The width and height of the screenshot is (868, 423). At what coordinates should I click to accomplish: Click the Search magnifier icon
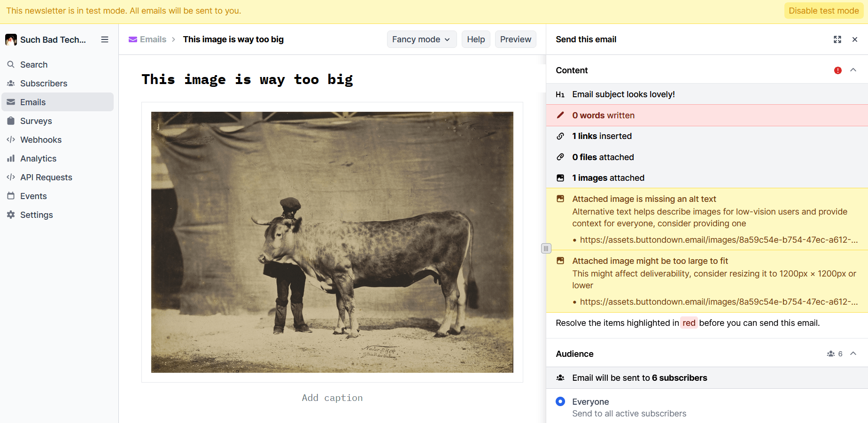[11, 64]
